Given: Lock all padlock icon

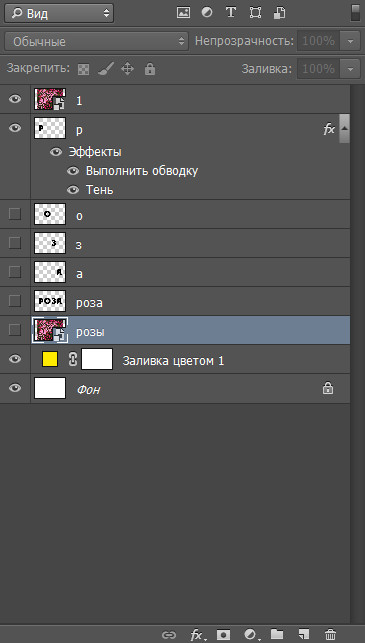Looking at the screenshot, I should tap(150, 69).
